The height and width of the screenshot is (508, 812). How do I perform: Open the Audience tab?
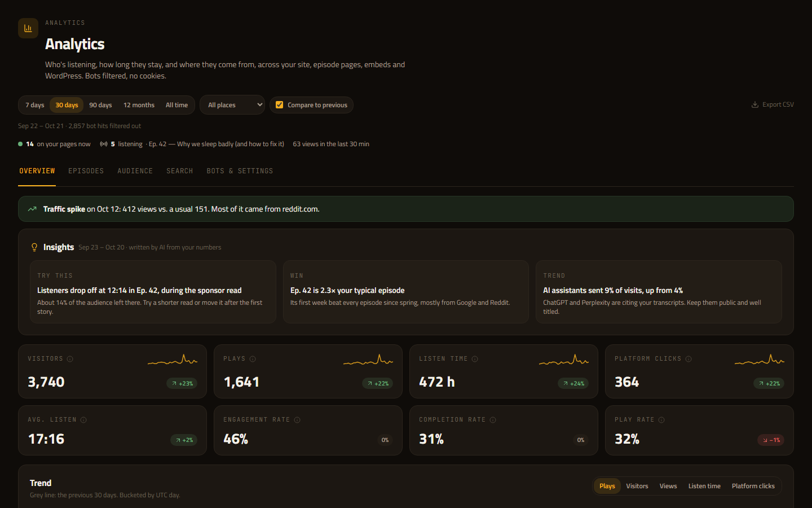coord(135,171)
